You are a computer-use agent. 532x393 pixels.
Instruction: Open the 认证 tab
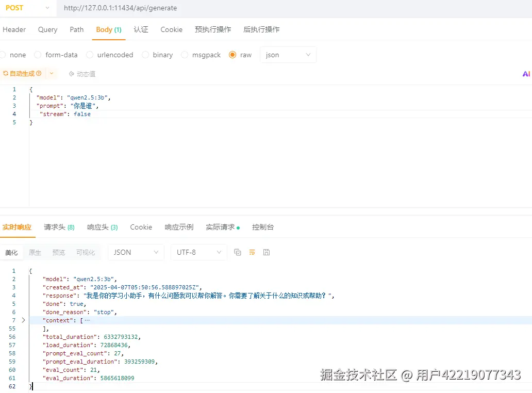click(141, 29)
